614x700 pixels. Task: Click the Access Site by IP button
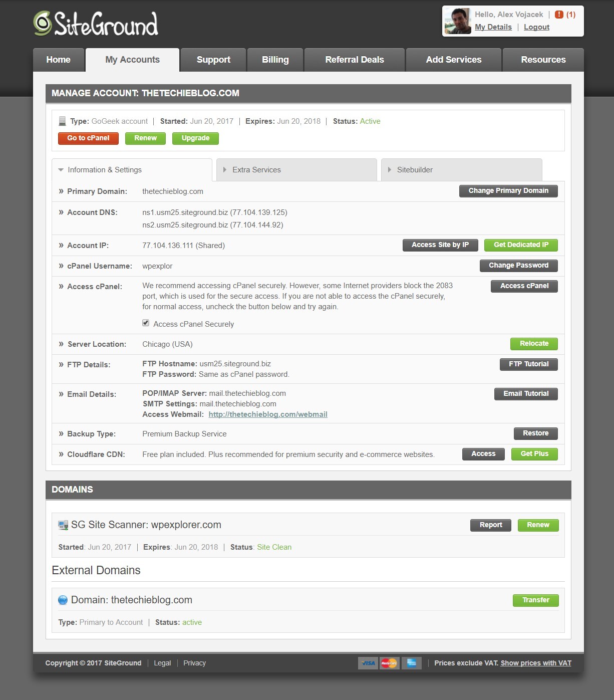click(440, 245)
